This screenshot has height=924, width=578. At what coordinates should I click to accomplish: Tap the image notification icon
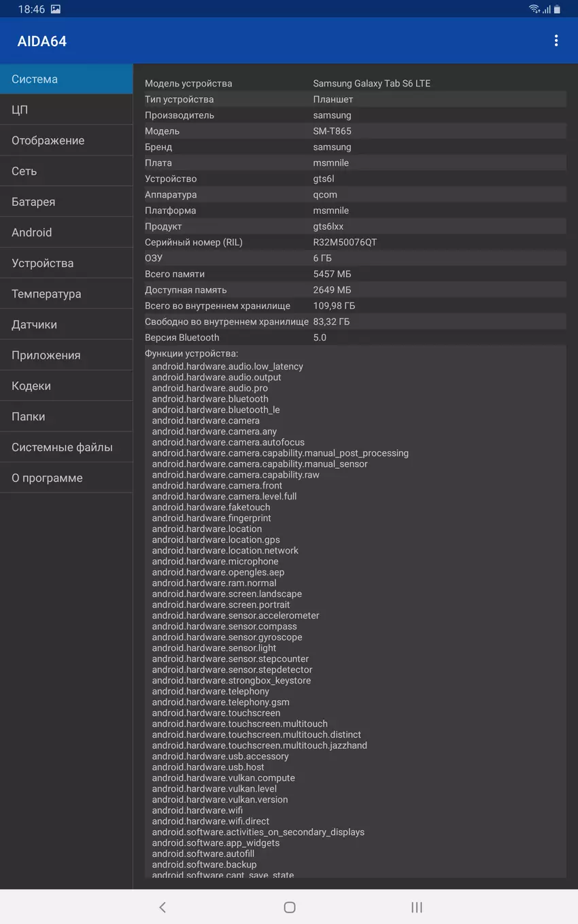pos(56,10)
